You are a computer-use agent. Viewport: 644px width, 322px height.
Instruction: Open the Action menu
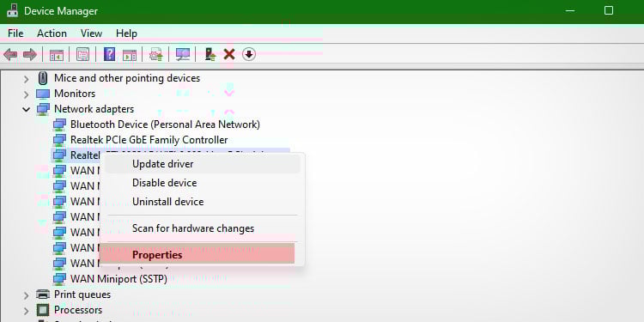(x=52, y=33)
